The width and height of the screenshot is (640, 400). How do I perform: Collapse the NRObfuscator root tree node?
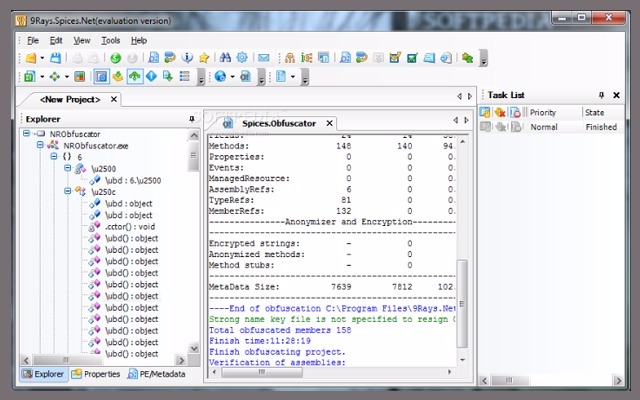tap(27, 133)
